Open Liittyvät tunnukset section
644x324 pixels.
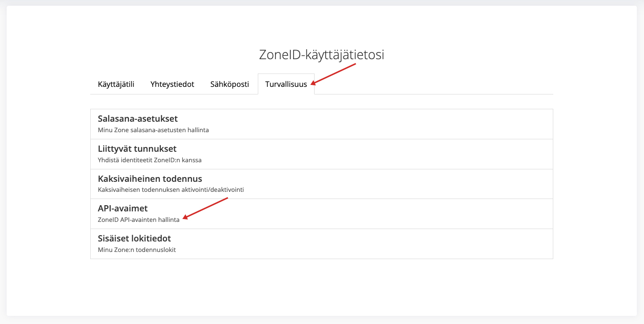(x=137, y=149)
